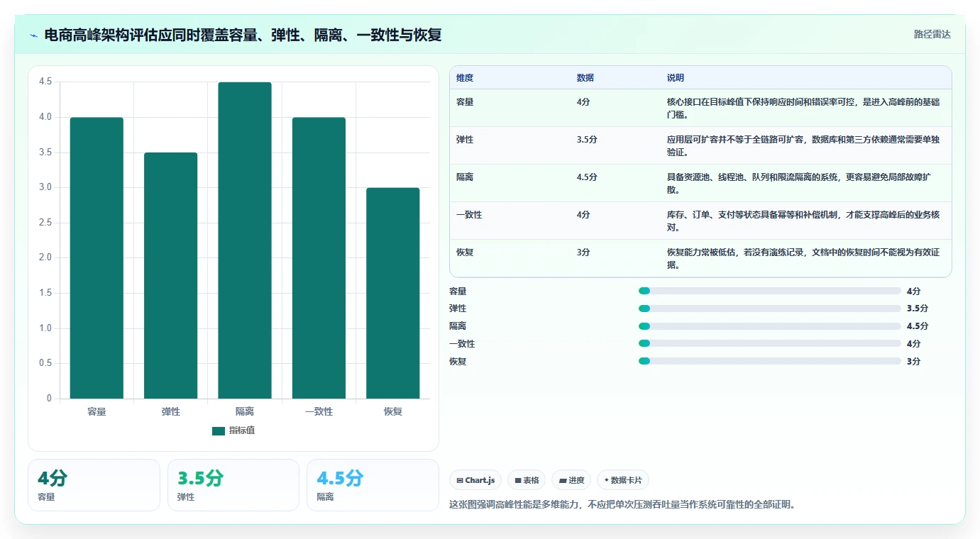Click the main title about 电商高峰架构评估

(x=243, y=35)
